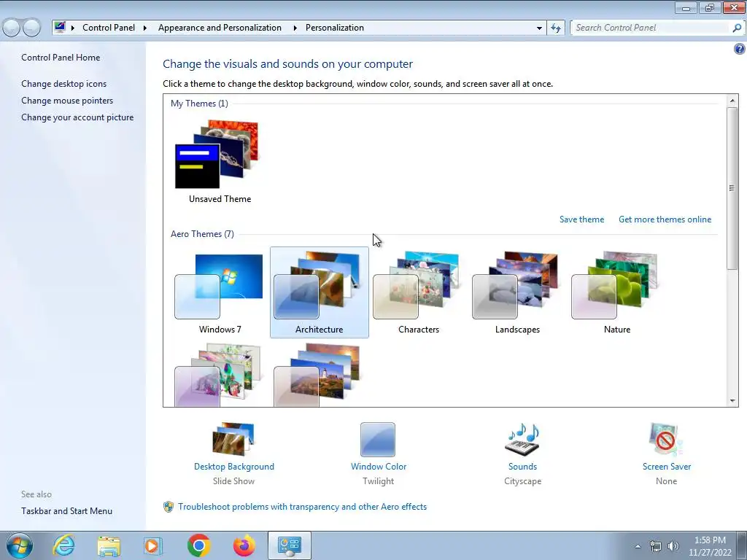Click theme list scrollbar down arrow

click(x=732, y=401)
